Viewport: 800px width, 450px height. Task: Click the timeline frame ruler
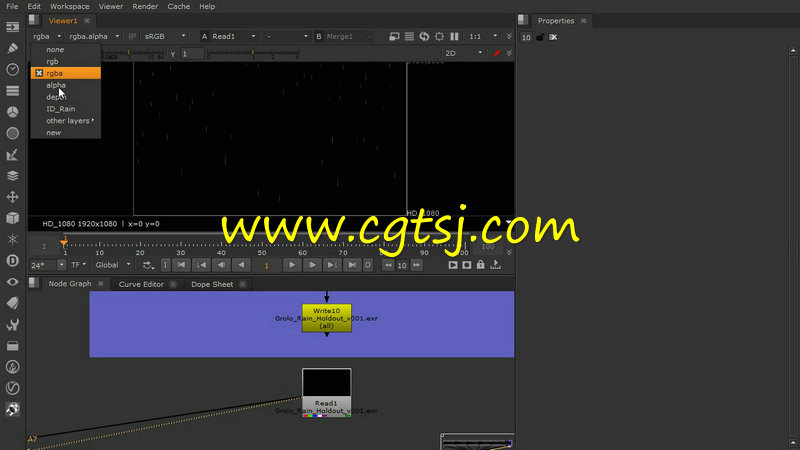click(265, 246)
